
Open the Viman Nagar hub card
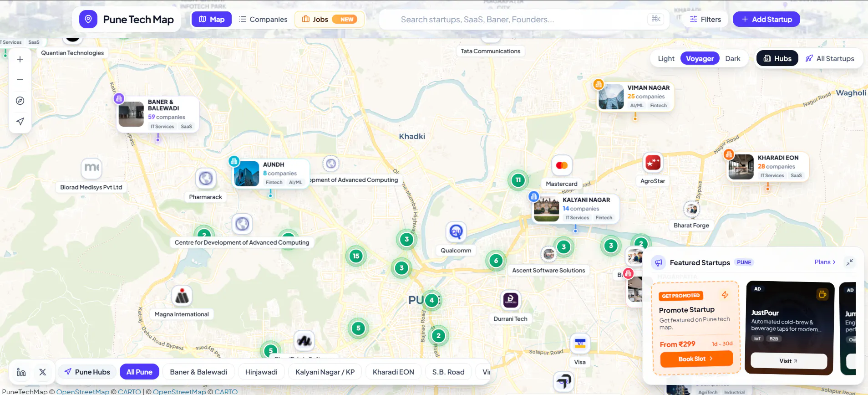click(x=635, y=97)
